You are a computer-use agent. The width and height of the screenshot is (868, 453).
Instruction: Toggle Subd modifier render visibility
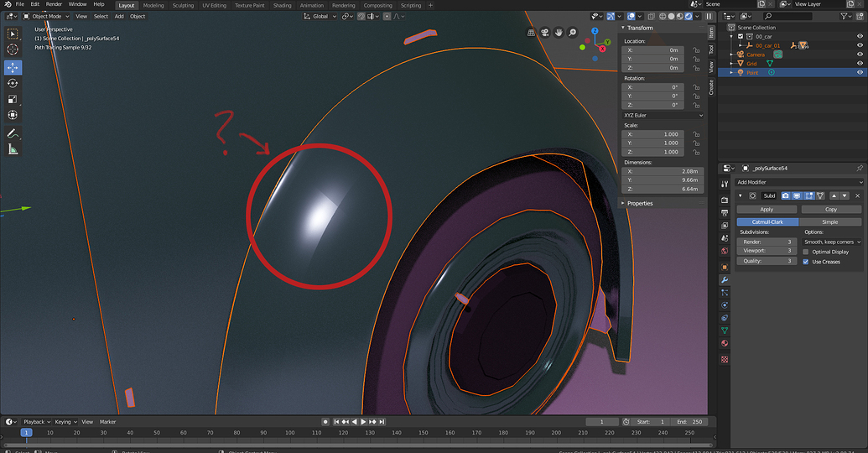point(786,195)
